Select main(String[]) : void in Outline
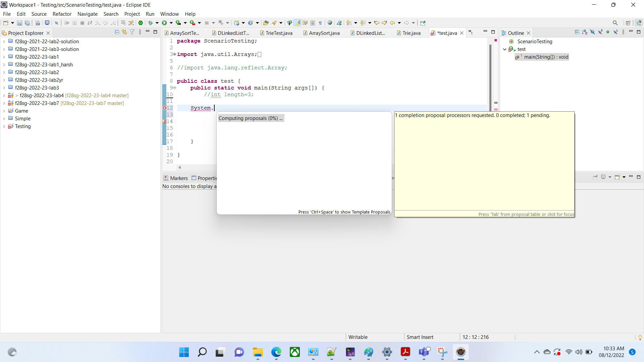Image resolution: width=644 pixels, height=362 pixels. click(546, 57)
